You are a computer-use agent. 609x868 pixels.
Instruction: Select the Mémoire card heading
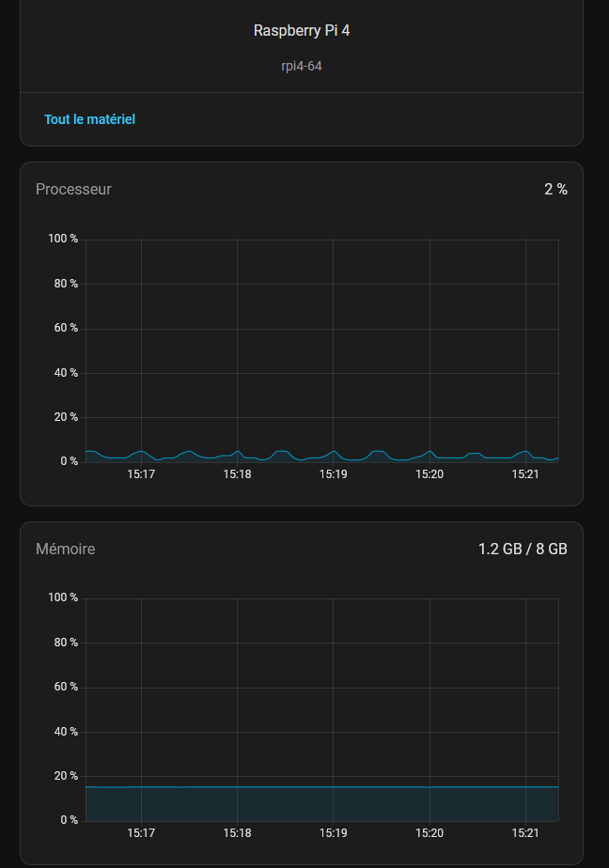click(65, 549)
